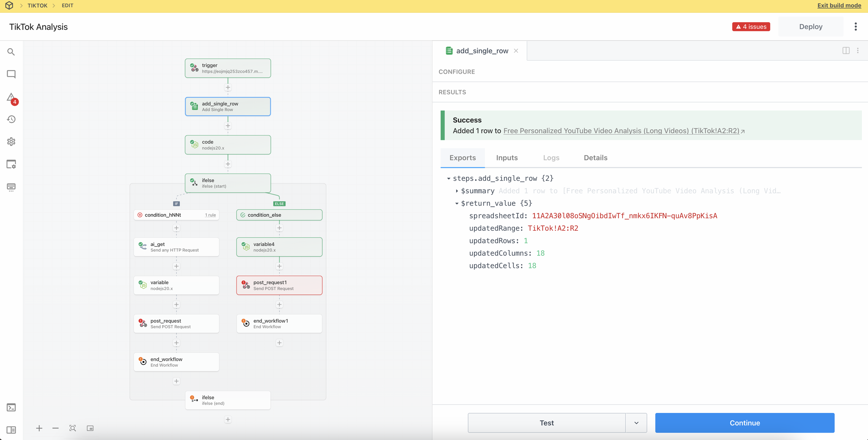This screenshot has height=440, width=868.
Task: Close the add_single_row tab
Action: (x=516, y=51)
